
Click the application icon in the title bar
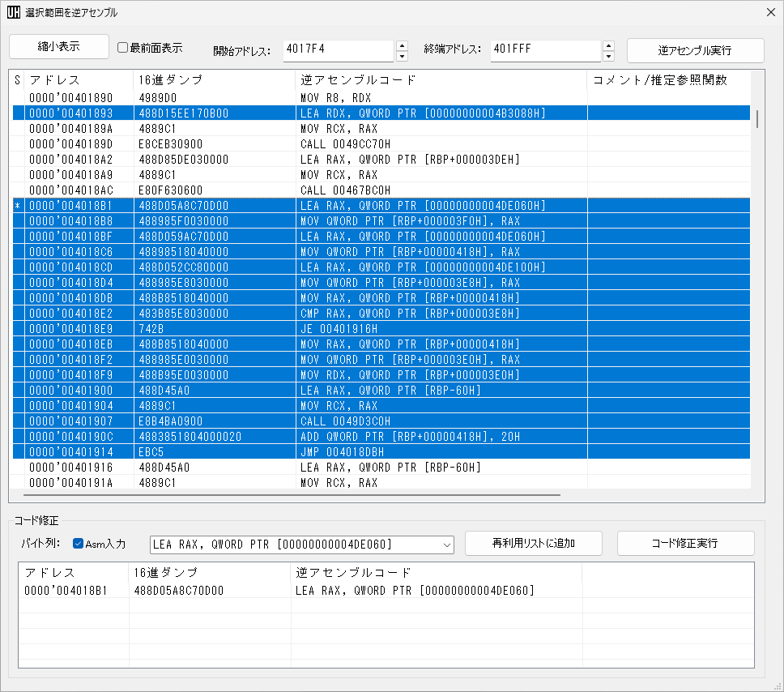(x=15, y=12)
